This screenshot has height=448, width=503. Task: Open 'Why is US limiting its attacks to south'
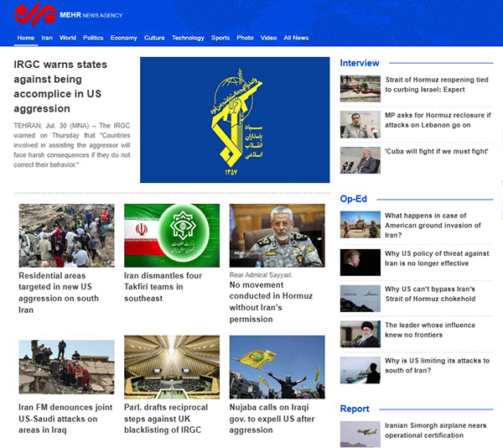click(438, 366)
